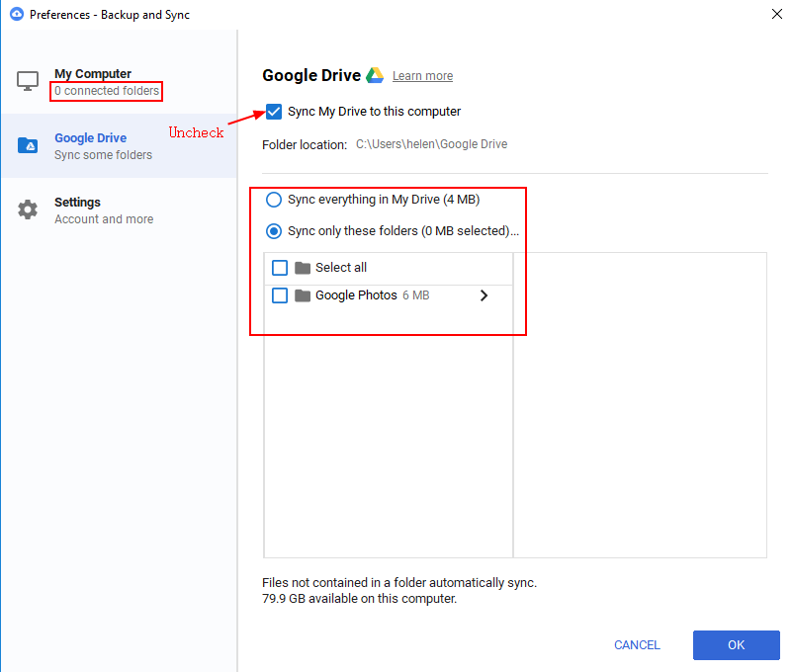Select Sync everything in My Drive option
Image resolution: width=792 pixels, height=672 pixels.
(274, 200)
